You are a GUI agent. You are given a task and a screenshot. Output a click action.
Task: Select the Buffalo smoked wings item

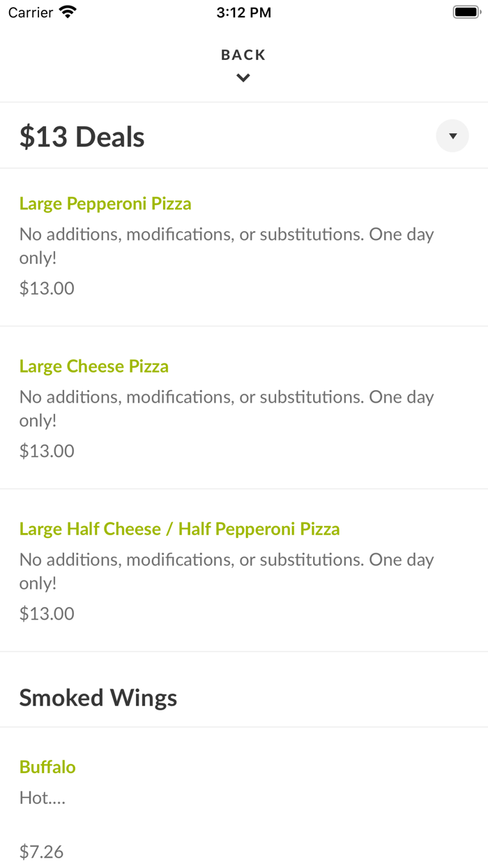47,766
